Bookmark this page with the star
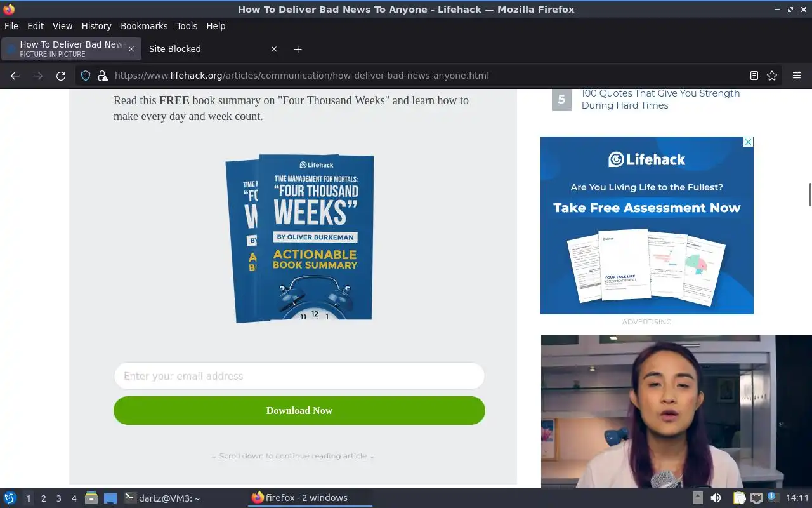The image size is (812, 508). (772, 76)
